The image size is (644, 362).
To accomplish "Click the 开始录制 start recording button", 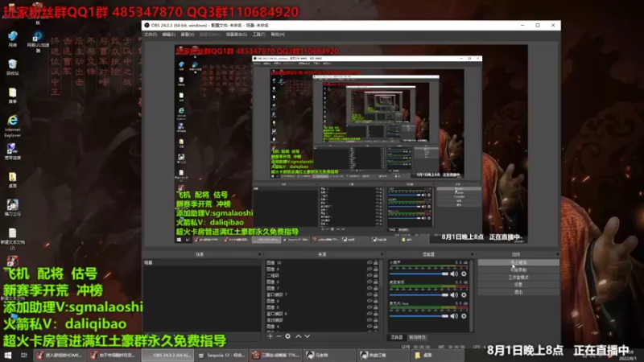I will [518, 269].
